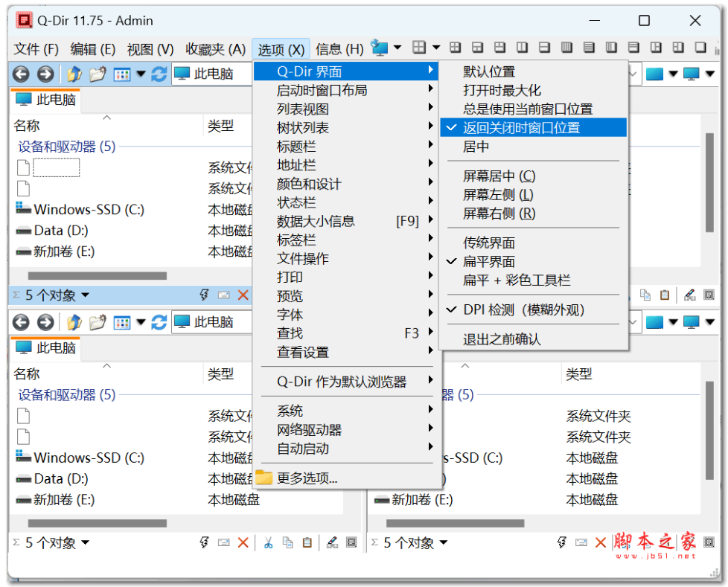
Task: Click 屏幕右侧 (R) command
Action: [x=534, y=214]
